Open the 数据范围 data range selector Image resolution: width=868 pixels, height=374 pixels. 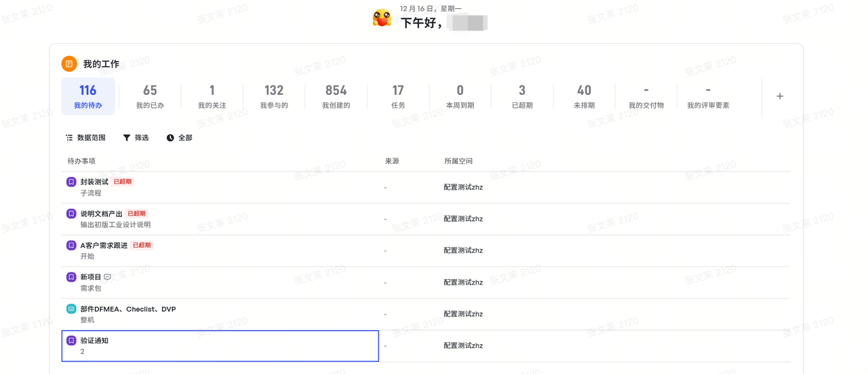coord(85,138)
